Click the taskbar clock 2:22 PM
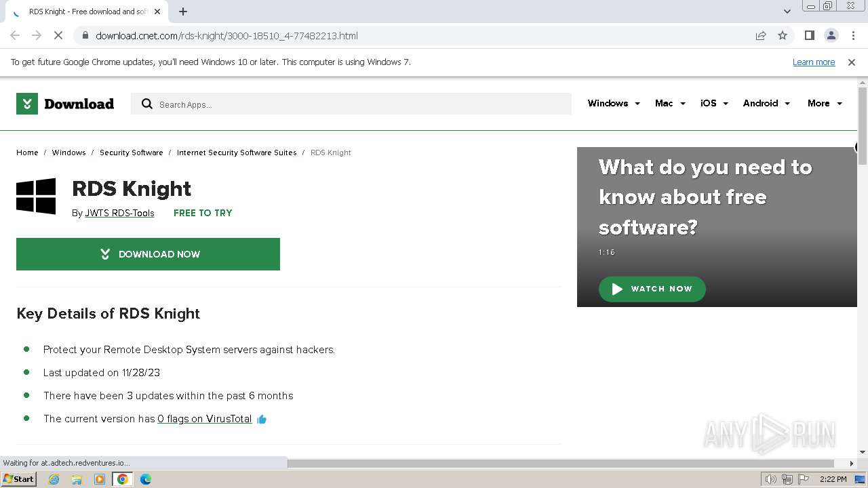868x488 pixels. (x=833, y=479)
